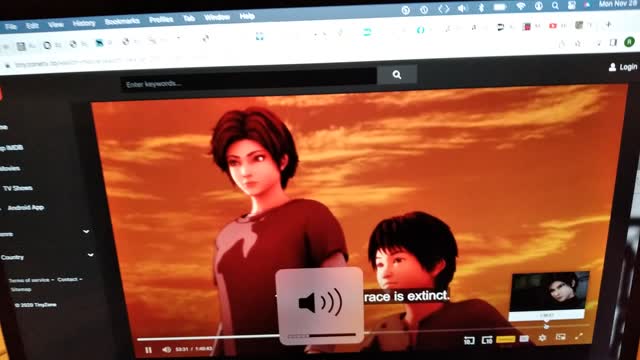
Task: Open a new browser tab with plus
Action: coord(608,24)
